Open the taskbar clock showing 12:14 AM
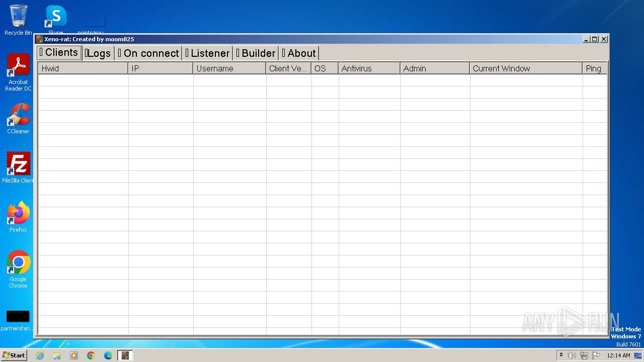The width and height of the screenshot is (644, 362). click(x=618, y=355)
